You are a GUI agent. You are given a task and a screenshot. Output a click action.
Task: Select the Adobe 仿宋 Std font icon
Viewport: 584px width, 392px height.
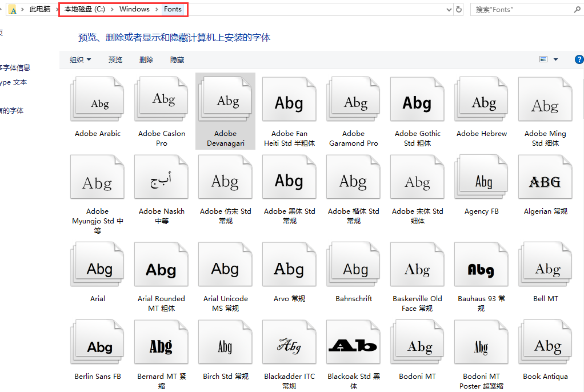(x=225, y=177)
